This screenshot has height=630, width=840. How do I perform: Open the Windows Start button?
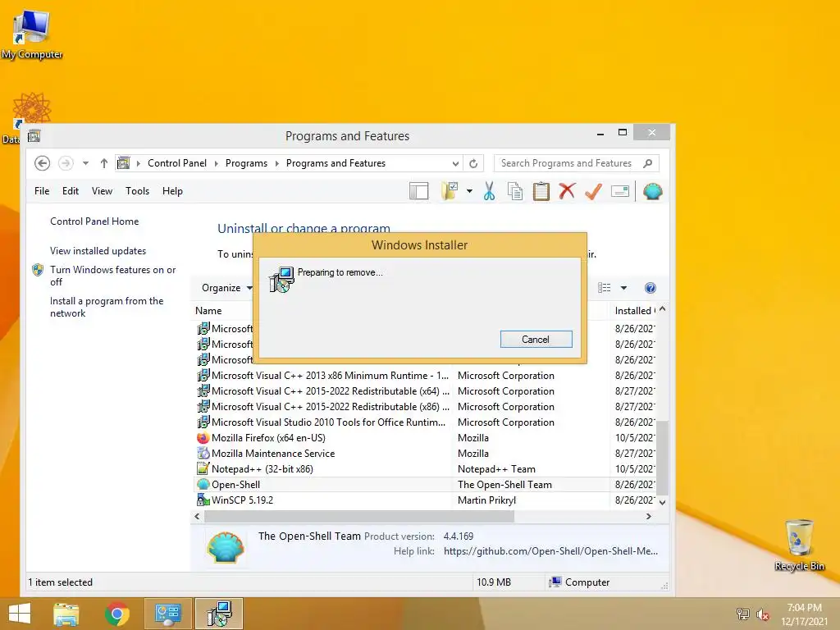(20, 614)
